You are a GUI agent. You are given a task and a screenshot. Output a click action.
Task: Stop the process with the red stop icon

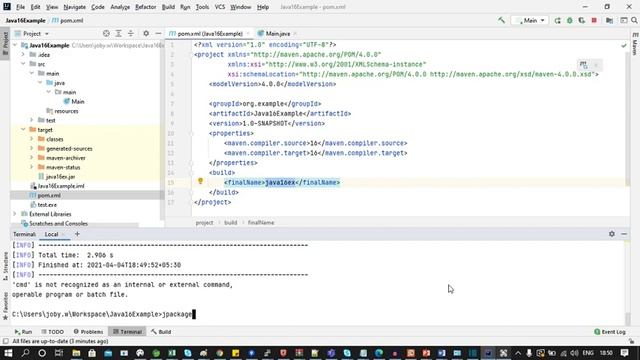(594, 20)
